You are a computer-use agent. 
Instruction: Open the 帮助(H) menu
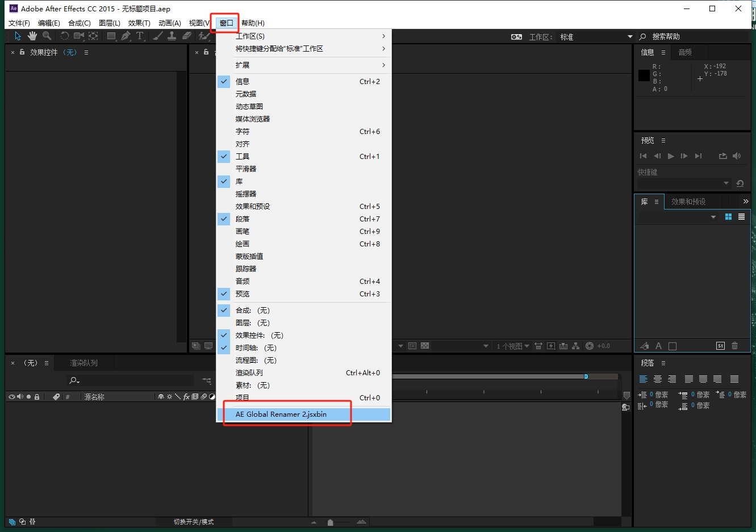pos(253,23)
